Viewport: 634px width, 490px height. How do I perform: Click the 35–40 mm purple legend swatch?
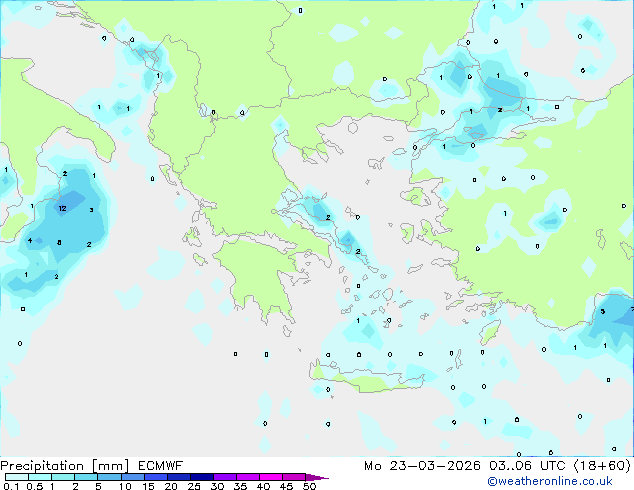[247, 477]
